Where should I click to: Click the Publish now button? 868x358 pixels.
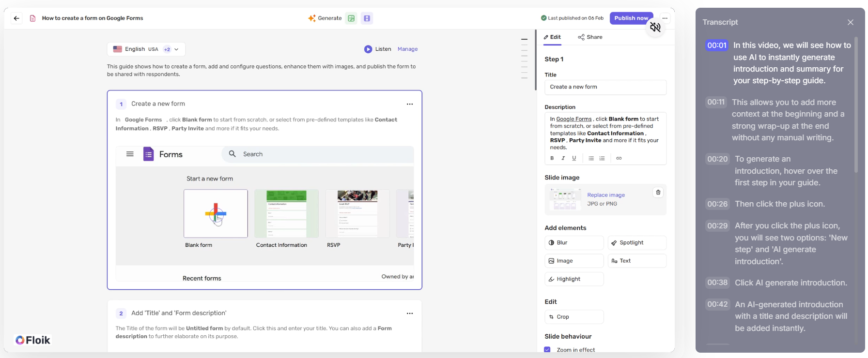tap(631, 18)
